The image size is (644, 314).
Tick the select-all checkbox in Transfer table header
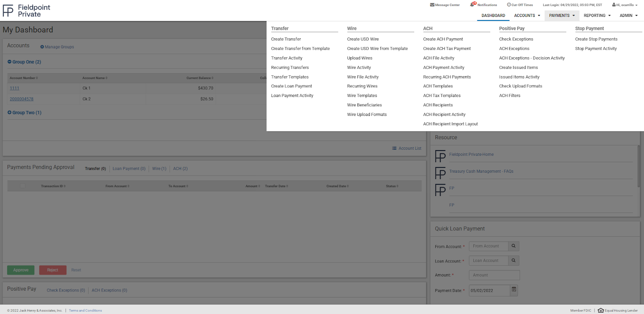[x=23, y=186]
